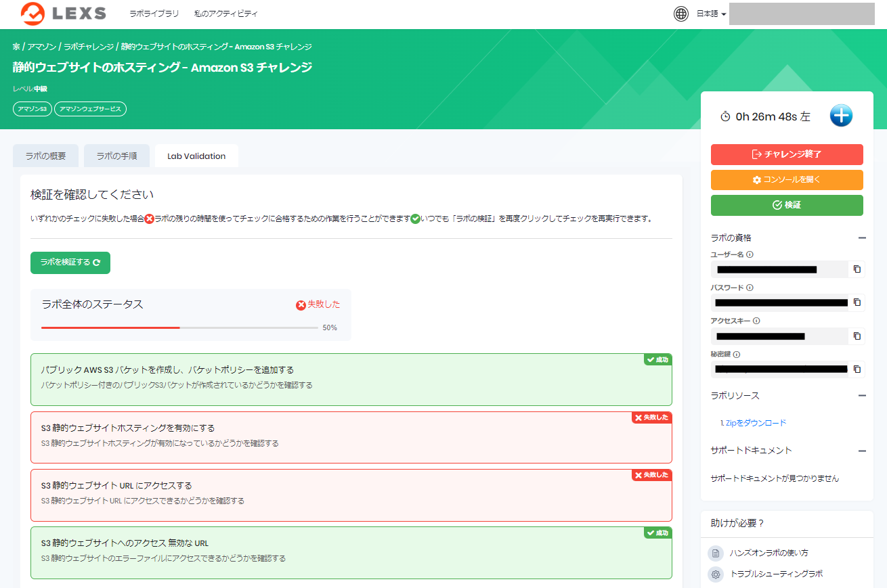Copy the secret key with its copy icon
The image size is (887, 588).
click(857, 369)
